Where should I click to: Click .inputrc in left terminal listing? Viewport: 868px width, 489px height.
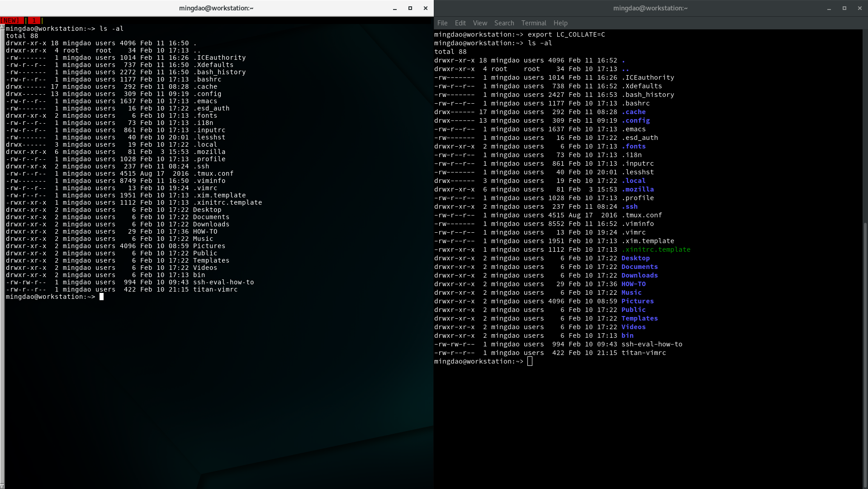(x=209, y=130)
